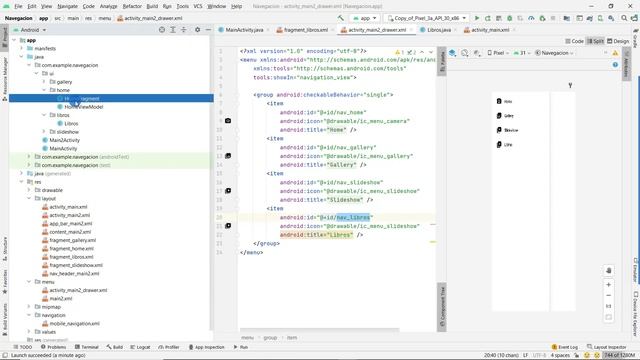Open the Android project view dropdown
This screenshot has height=360, width=640.
tap(30, 30)
